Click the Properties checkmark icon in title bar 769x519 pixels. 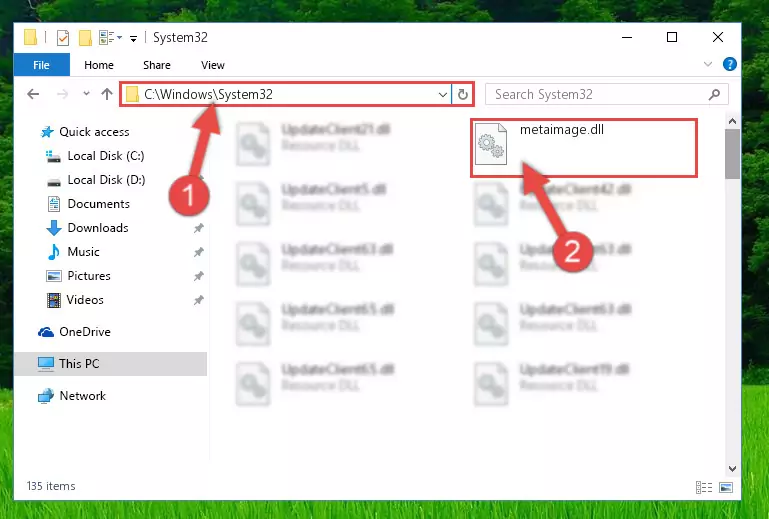[63, 38]
